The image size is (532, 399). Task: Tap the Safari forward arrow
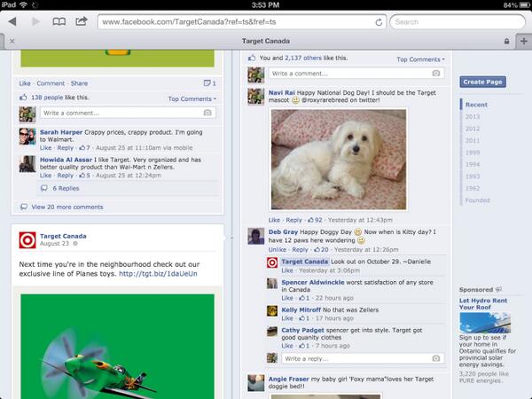(x=35, y=21)
